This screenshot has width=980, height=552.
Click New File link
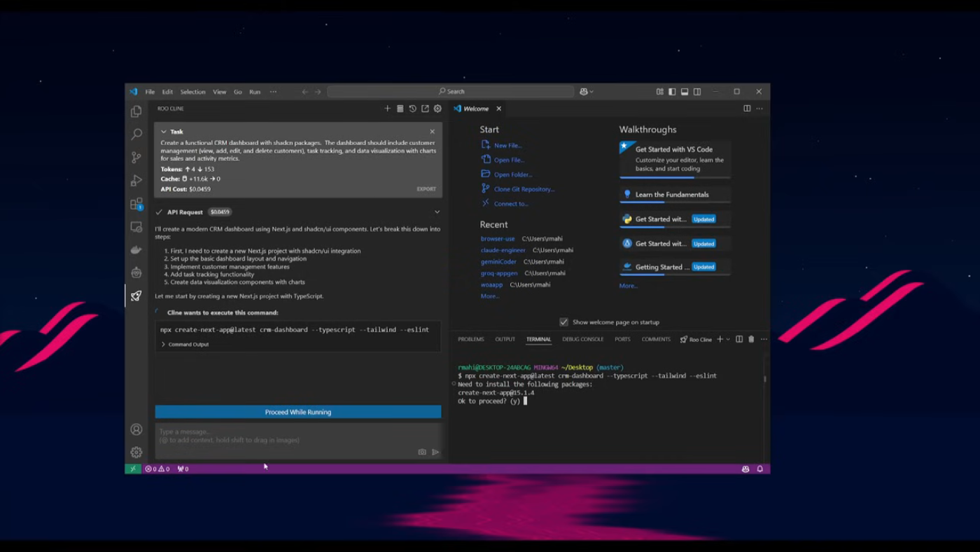point(507,146)
